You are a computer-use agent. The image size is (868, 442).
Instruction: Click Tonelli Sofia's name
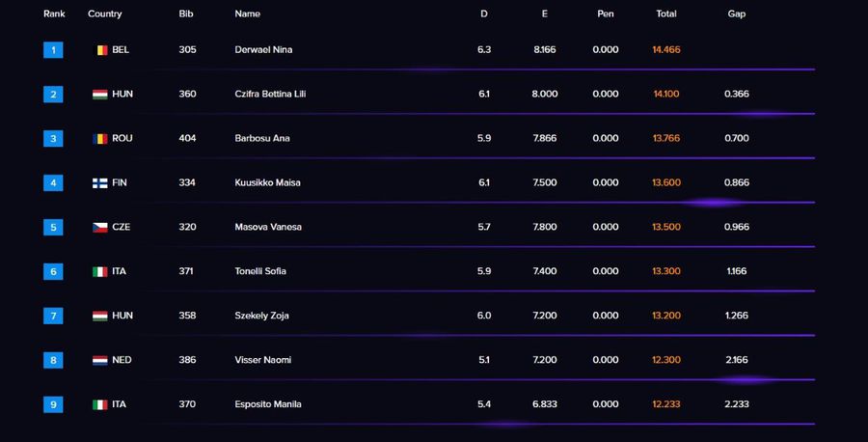tap(260, 271)
